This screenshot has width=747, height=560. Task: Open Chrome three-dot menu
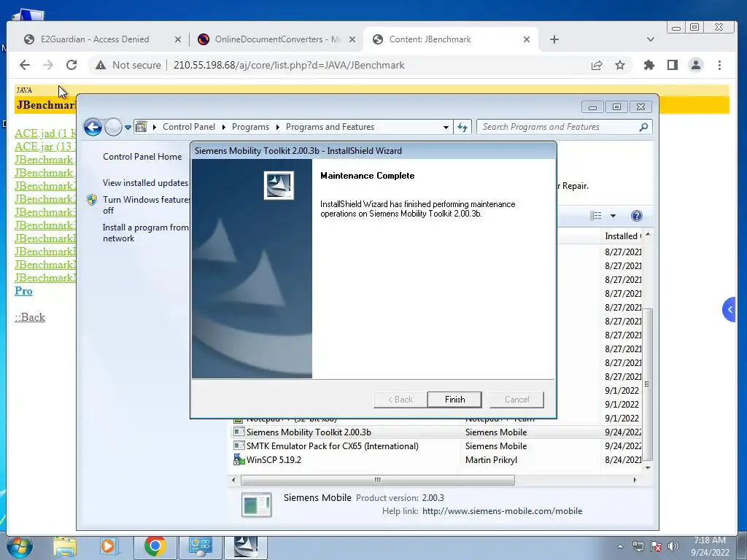click(719, 65)
